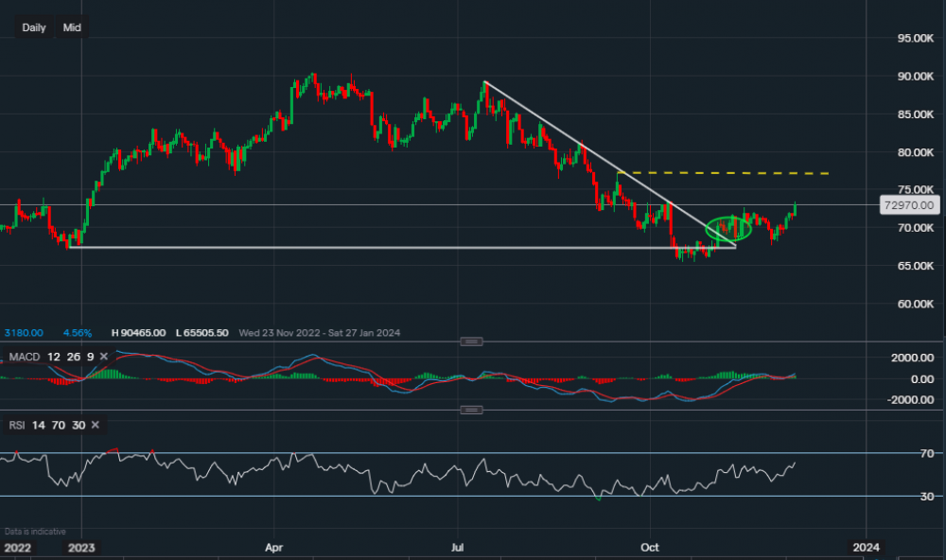
Task: Click the Oct marker on the date axis
Action: [649, 548]
